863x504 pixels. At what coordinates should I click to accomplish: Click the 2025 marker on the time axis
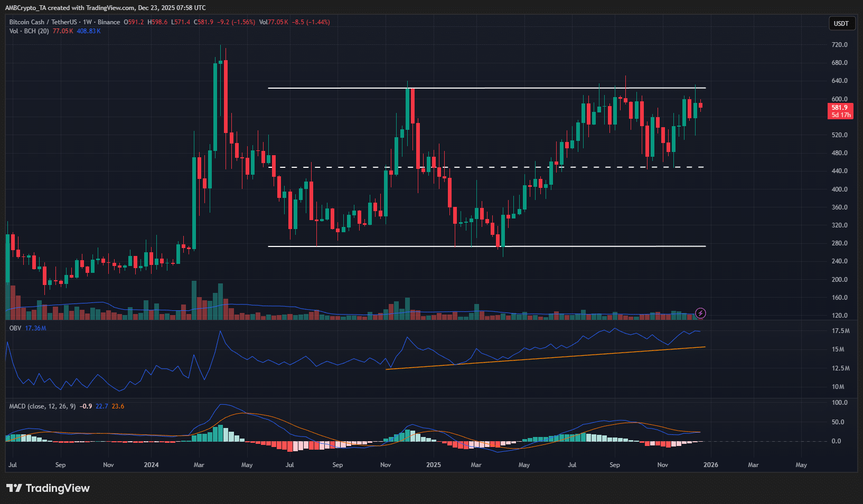tap(433, 465)
